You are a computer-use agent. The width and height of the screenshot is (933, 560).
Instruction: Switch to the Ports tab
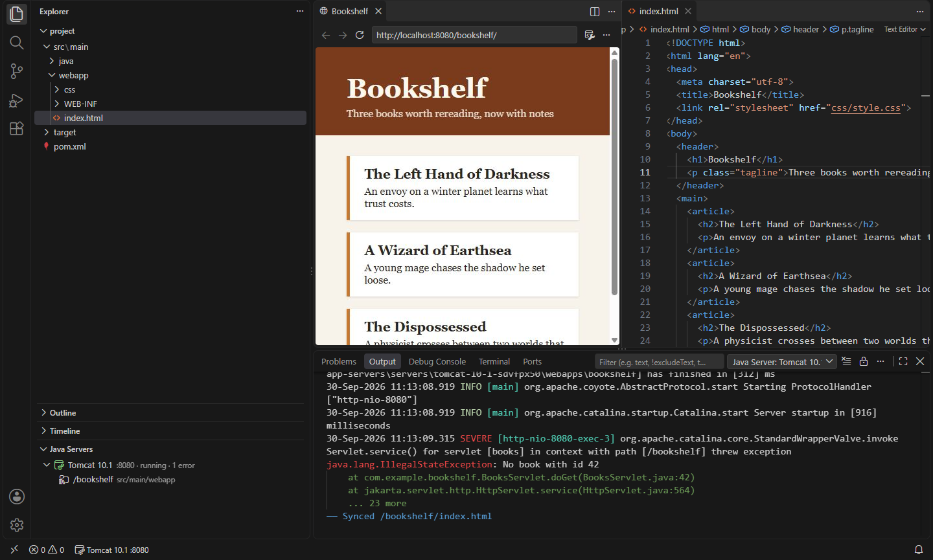[532, 361]
